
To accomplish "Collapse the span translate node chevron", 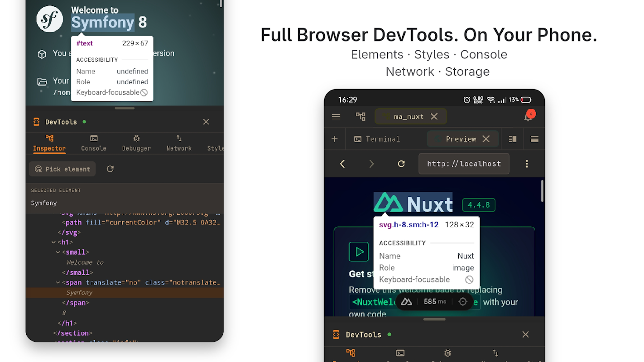I will tap(58, 282).
